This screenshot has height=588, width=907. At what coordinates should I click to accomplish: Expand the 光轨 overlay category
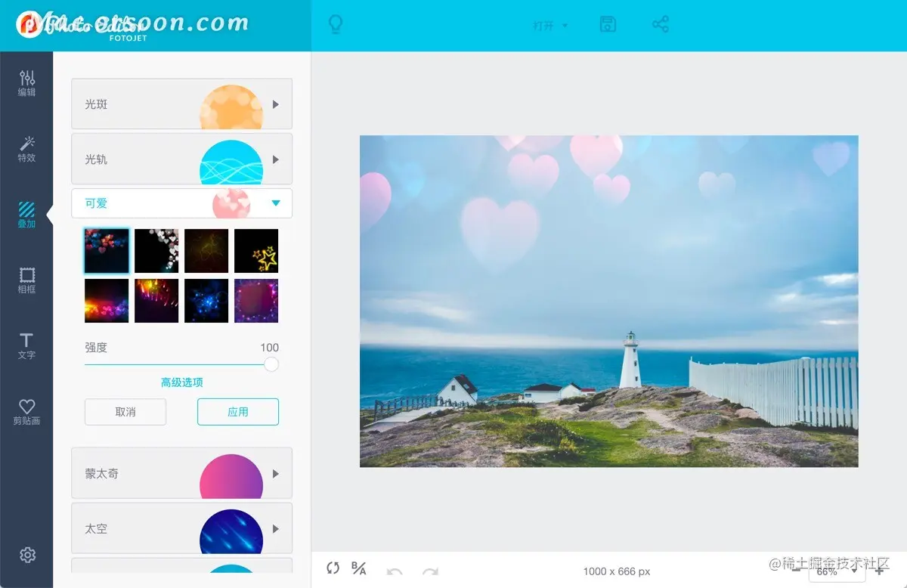(181, 159)
